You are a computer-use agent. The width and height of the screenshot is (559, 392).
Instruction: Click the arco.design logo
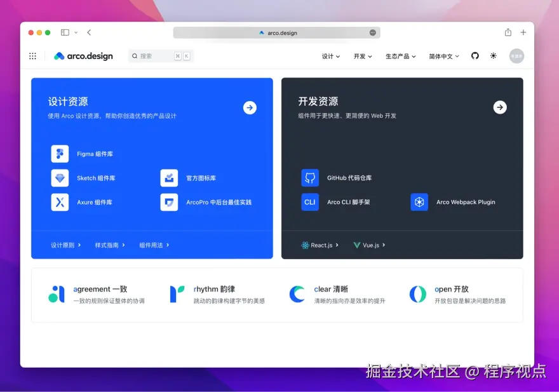(83, 56)
